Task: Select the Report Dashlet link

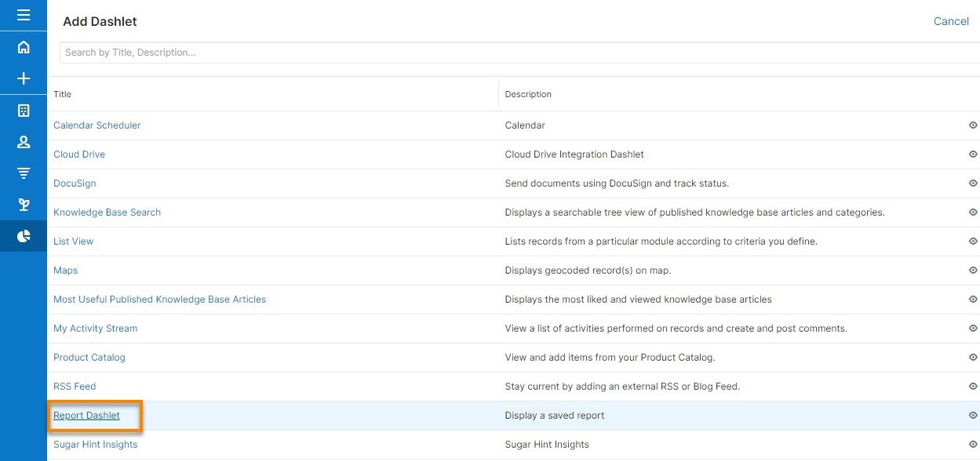Action: tap(86, 416)
